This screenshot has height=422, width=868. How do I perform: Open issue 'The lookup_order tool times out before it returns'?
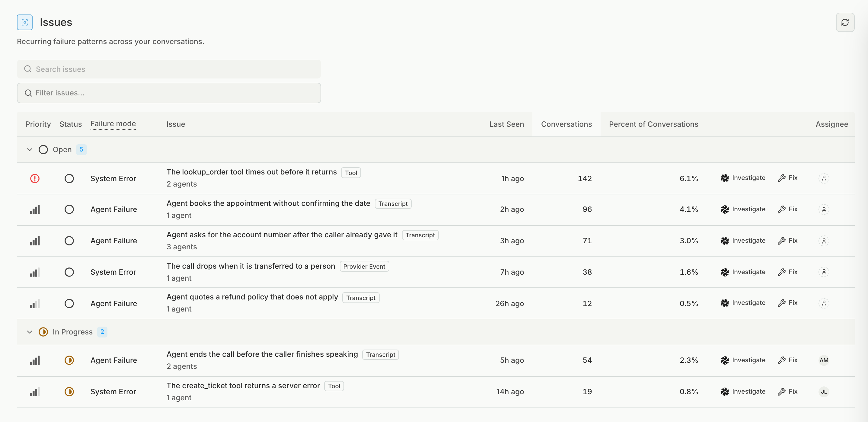pos(251,172)
